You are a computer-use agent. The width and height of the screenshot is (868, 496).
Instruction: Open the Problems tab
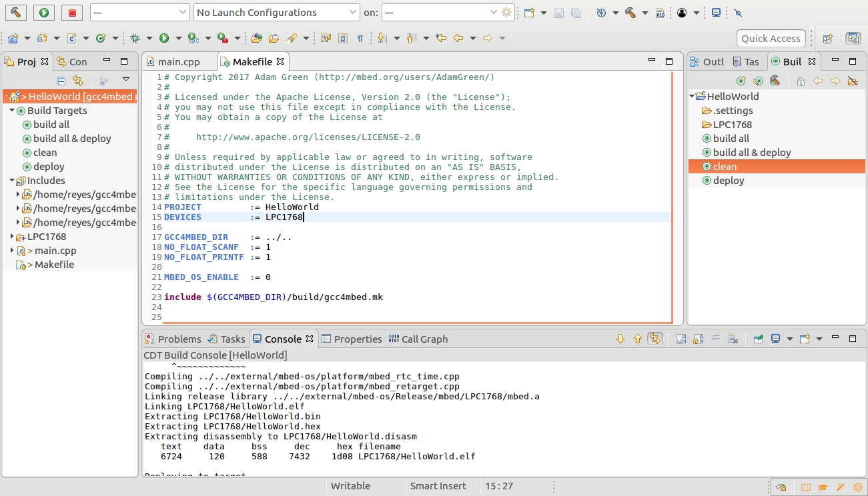[x=173, y=339]
